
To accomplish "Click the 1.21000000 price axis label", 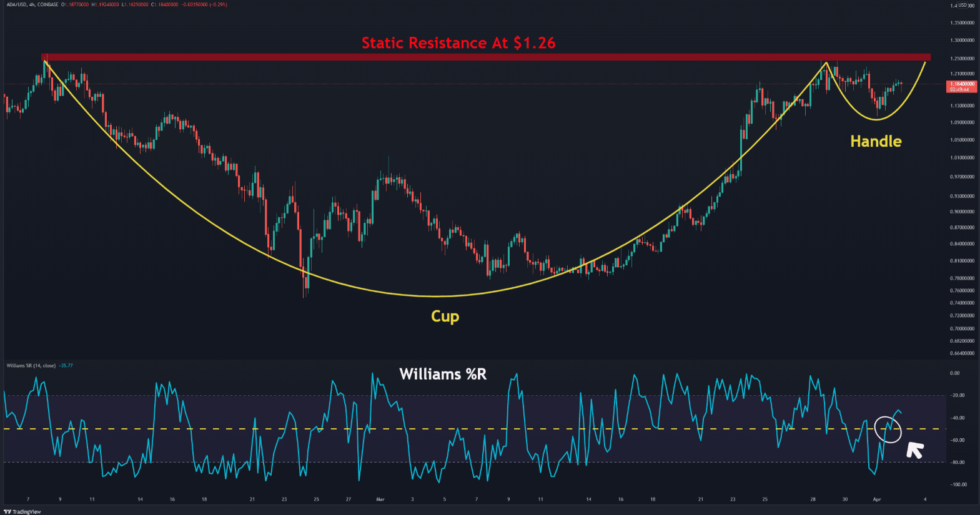I will tap(962, 74).
